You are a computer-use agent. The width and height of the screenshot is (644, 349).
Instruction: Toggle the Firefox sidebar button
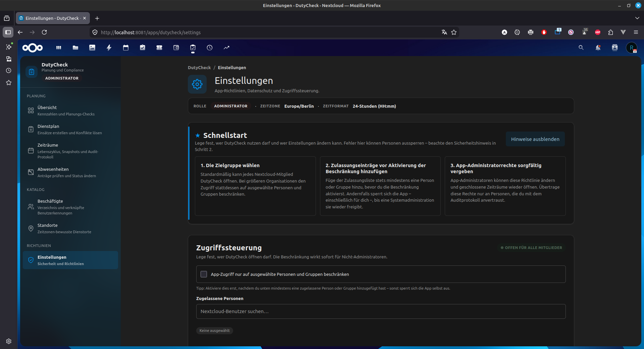pyautogui.click(x=8, y=32)
